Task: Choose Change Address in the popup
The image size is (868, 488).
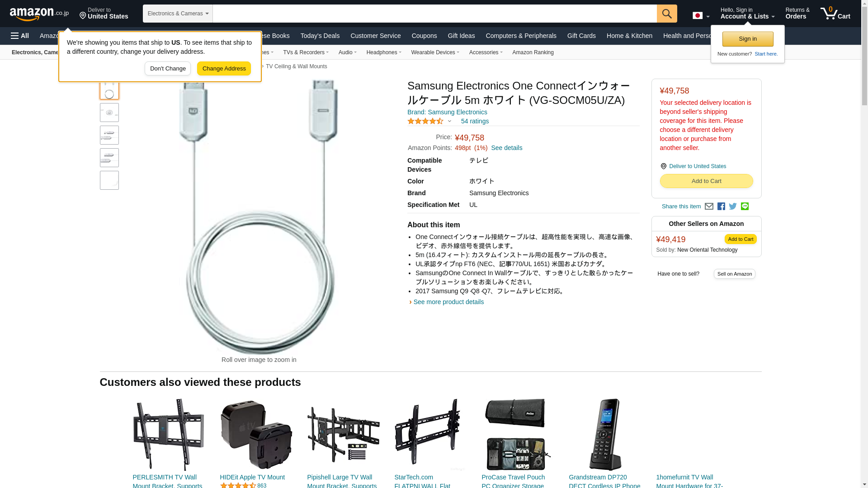Action: [x=224, y=69]
